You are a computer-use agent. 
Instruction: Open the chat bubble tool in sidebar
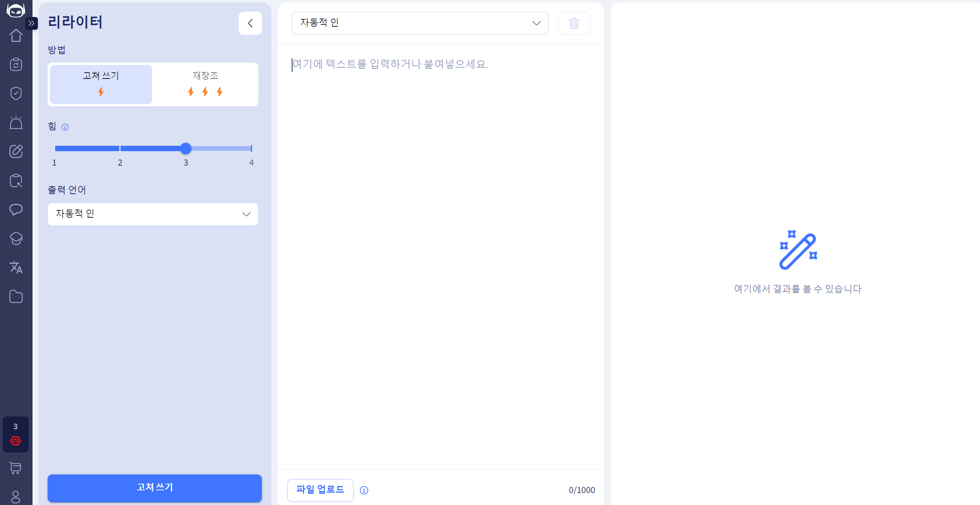pyautogui.click(x=15, y=210)
